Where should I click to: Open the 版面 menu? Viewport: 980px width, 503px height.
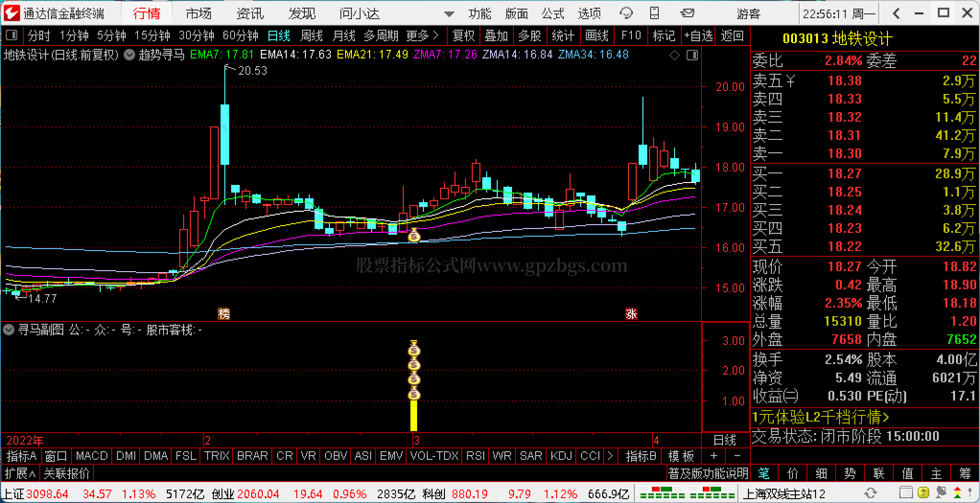click(x=516, y=13)
